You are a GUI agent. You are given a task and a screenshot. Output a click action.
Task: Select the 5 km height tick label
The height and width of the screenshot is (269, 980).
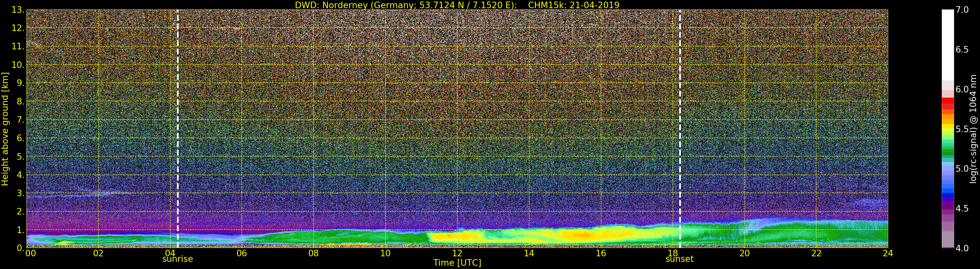pyautogui.click(x=21, y=157)
